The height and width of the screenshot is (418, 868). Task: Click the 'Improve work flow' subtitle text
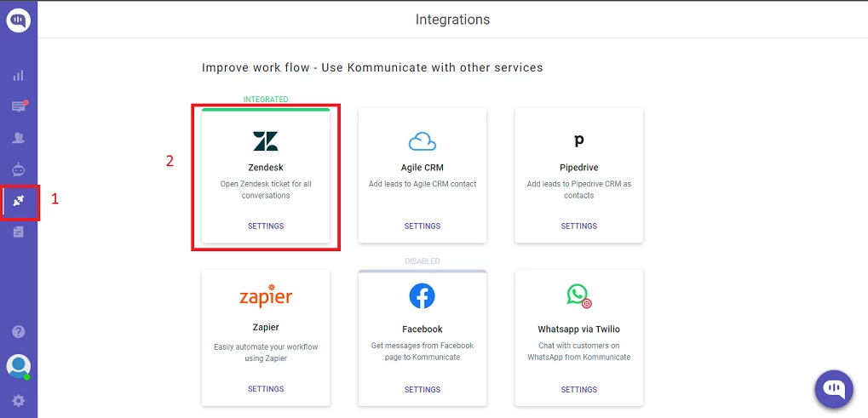point(372,67)
